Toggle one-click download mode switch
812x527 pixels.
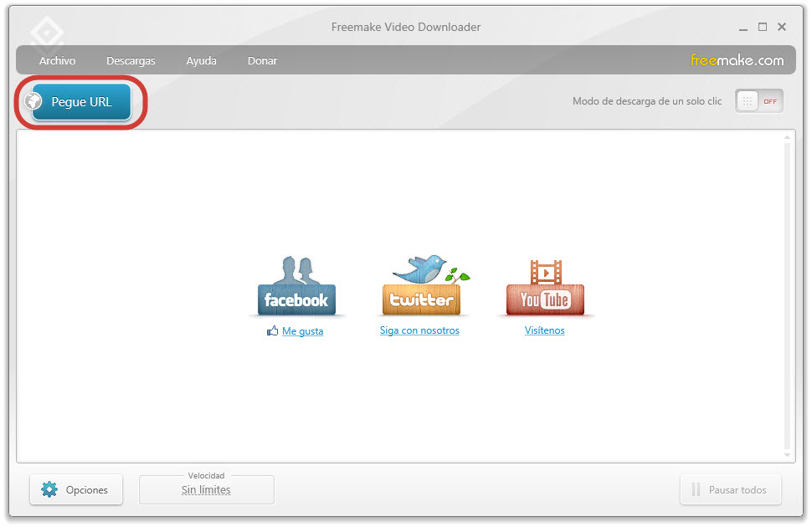tap(758, 101)
